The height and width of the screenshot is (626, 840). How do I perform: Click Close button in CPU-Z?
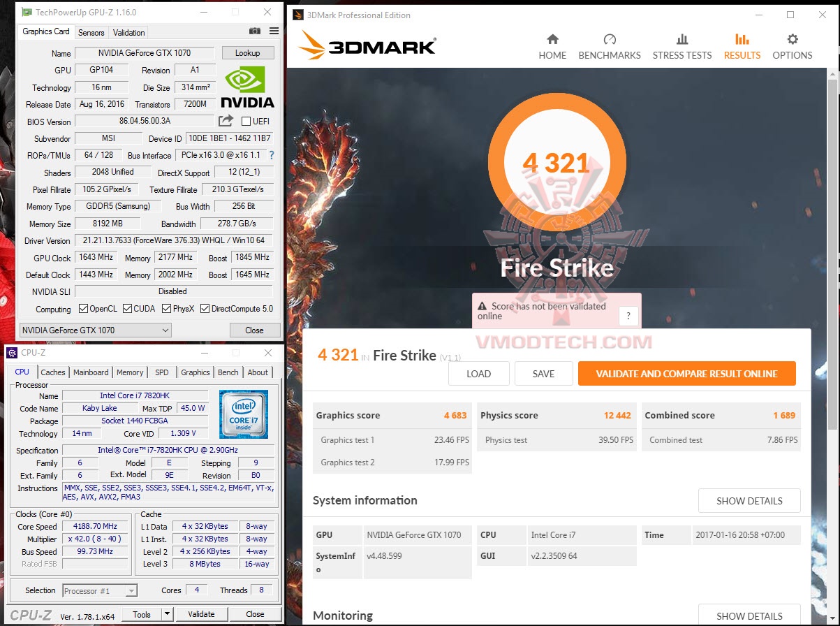tap(256, 614)
